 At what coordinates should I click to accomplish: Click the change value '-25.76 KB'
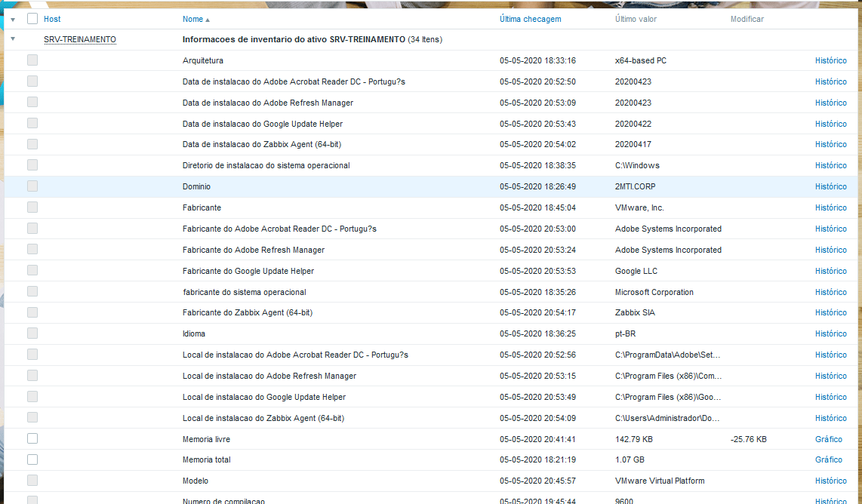pos(748,439)
